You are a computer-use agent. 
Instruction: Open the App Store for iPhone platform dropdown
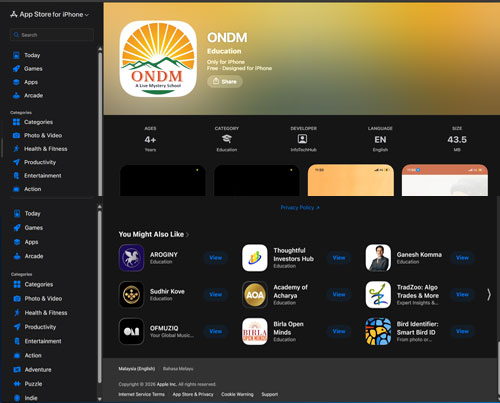[x=50, y=14]
